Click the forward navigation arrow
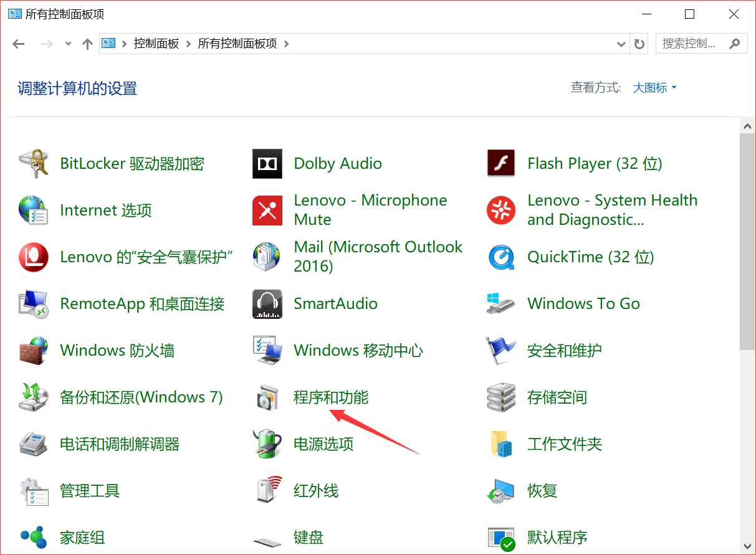 [47, 44]
